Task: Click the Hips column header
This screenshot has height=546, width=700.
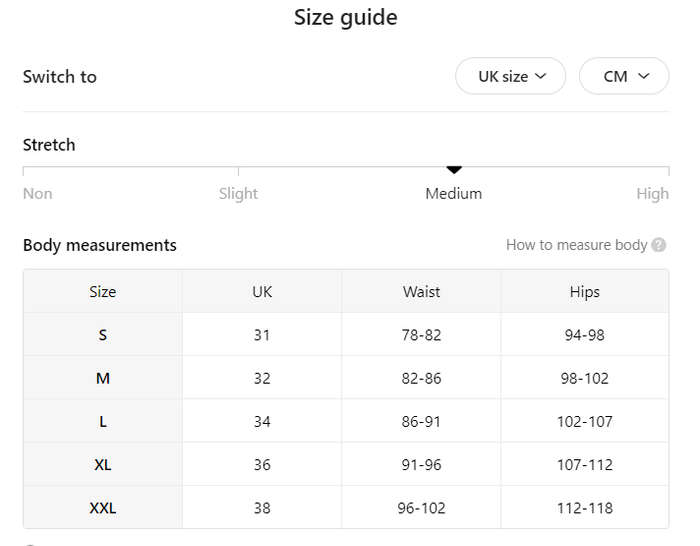Action: 584,292
